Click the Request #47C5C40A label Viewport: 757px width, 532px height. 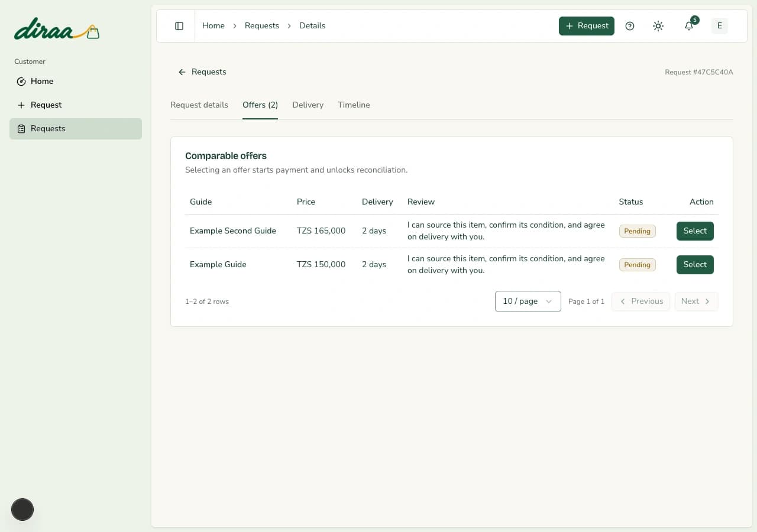pos(699,72)
